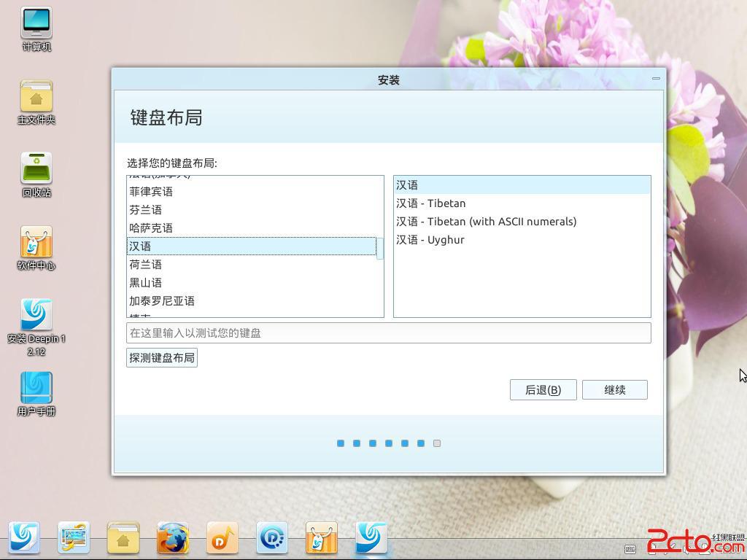Select 荷兰语 in the layout list

tap(252, 264)
